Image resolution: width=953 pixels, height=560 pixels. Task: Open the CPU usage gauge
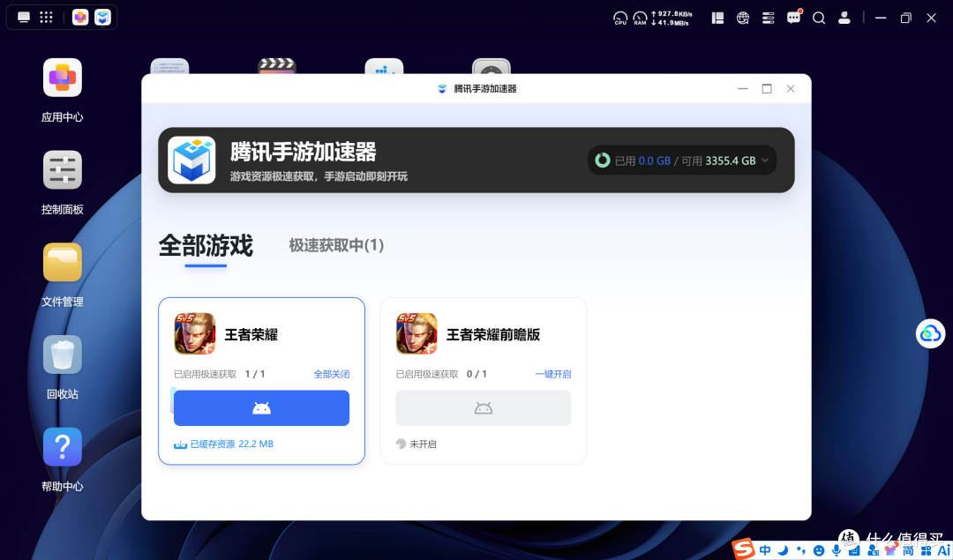pos(620,19)
